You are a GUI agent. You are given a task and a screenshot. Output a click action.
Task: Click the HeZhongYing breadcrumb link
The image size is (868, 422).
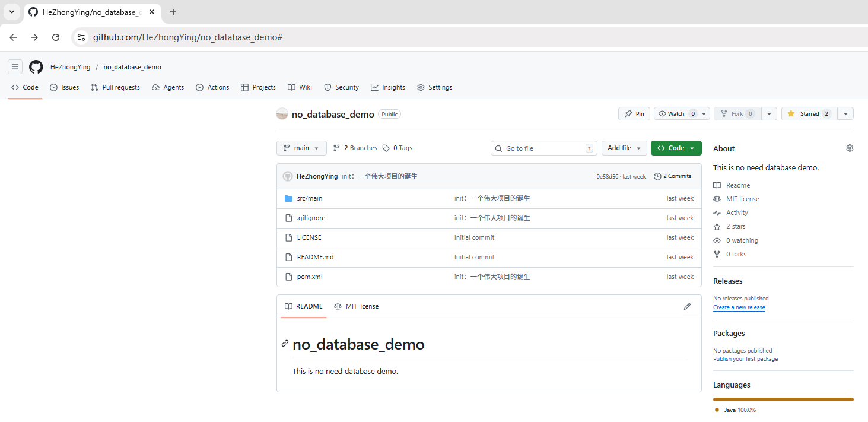tap(71, 67)
